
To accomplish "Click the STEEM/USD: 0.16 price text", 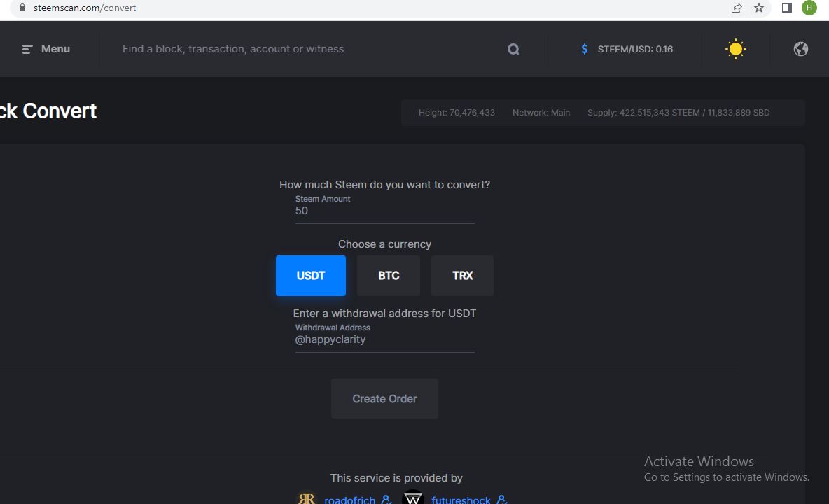I will tap(635, 49).
